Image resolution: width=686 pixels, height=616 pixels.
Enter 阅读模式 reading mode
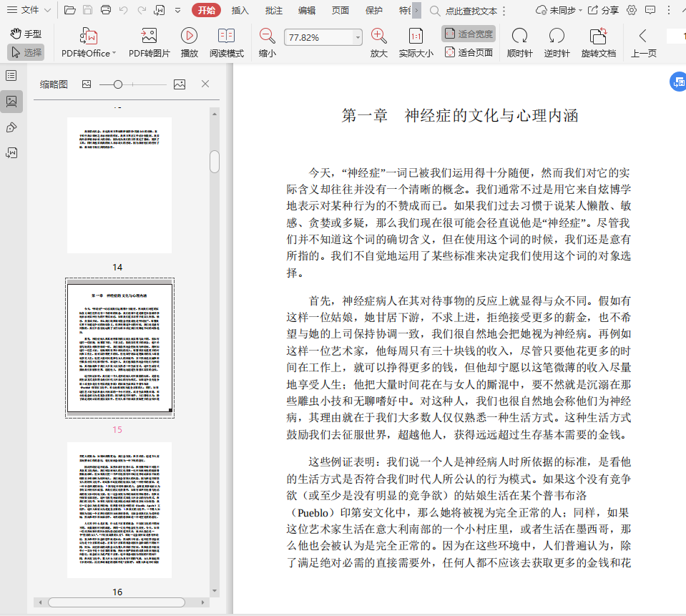point(226,36)
